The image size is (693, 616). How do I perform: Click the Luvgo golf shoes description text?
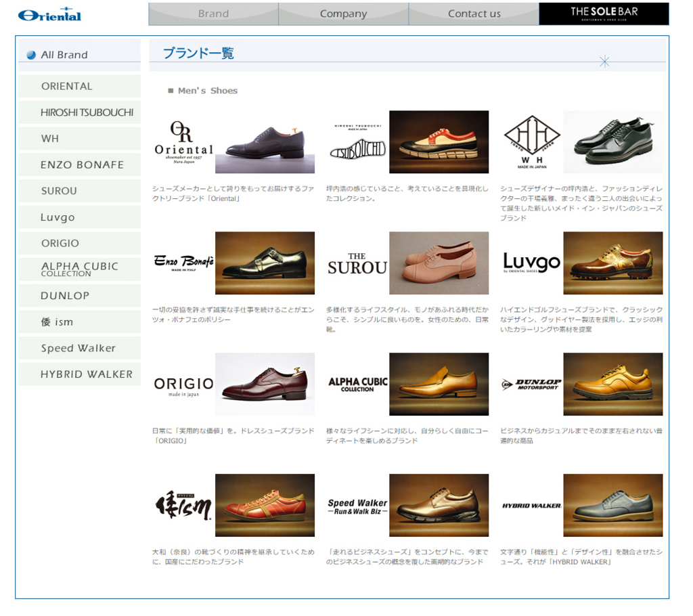(581, 320)
